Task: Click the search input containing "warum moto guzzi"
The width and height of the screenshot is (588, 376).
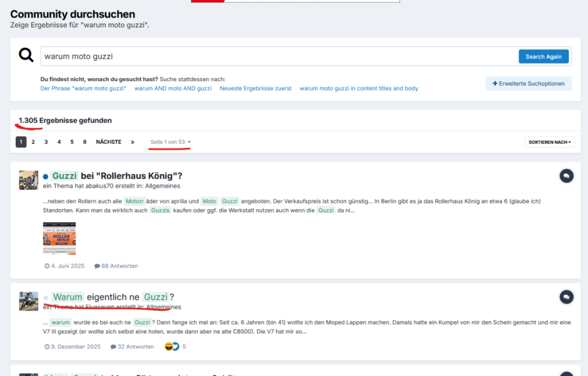Action: click(x=235, y=56)
